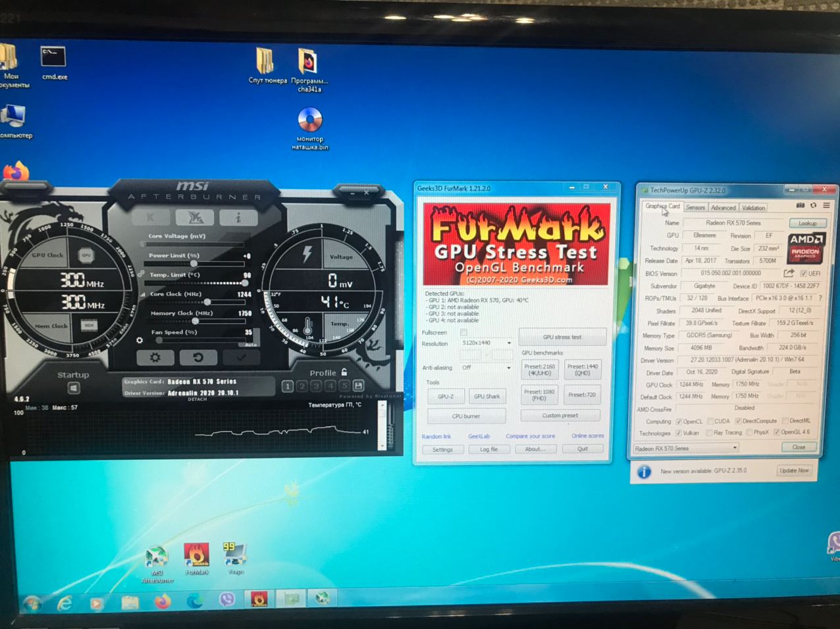
Task: Open the MSI Afterburner desktop shortcut
Action: pos(157,565)
